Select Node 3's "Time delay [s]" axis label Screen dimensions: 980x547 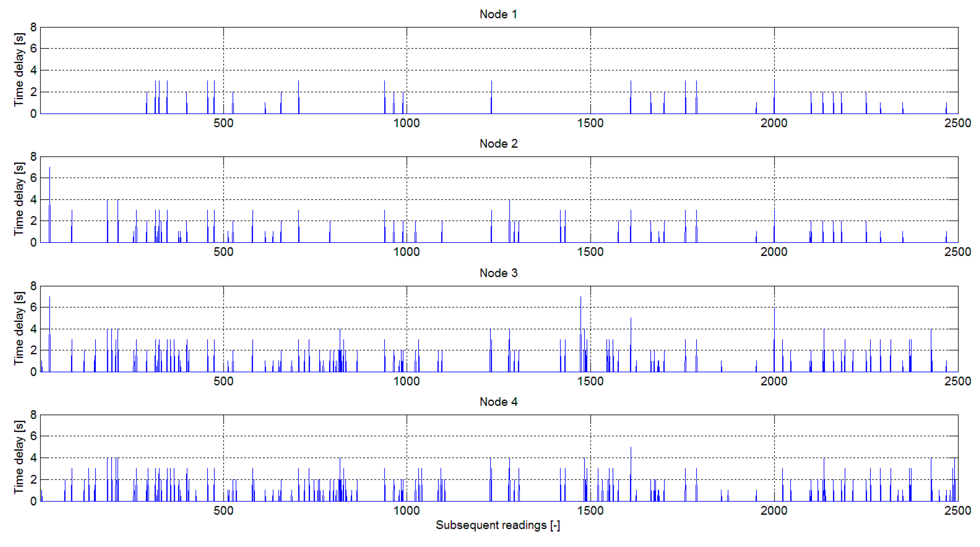19,328
